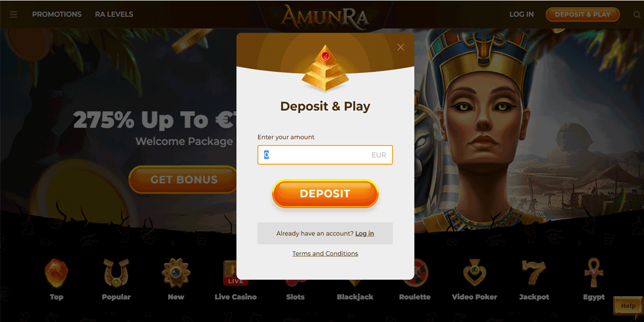Open the Help chat widget
This screenshot has height=322, width=644.
628,306
